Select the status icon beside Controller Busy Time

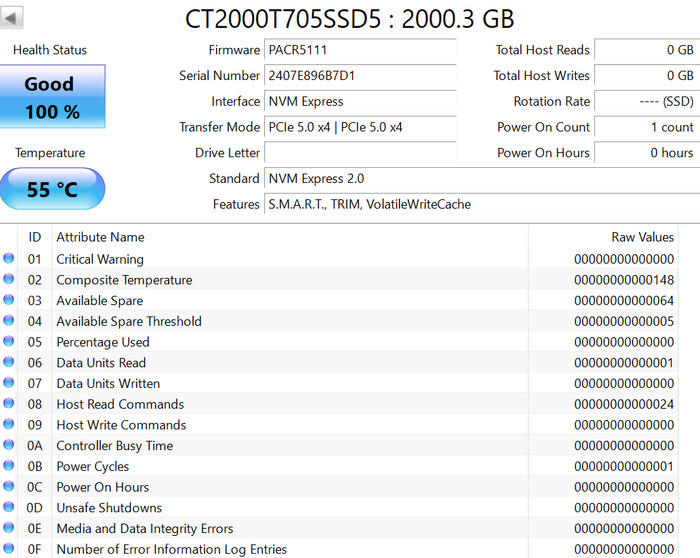9,446
